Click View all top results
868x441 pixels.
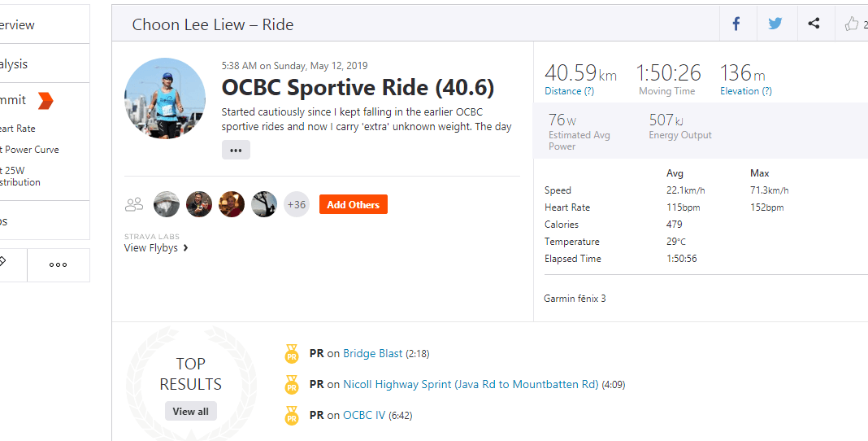[190, 412]
